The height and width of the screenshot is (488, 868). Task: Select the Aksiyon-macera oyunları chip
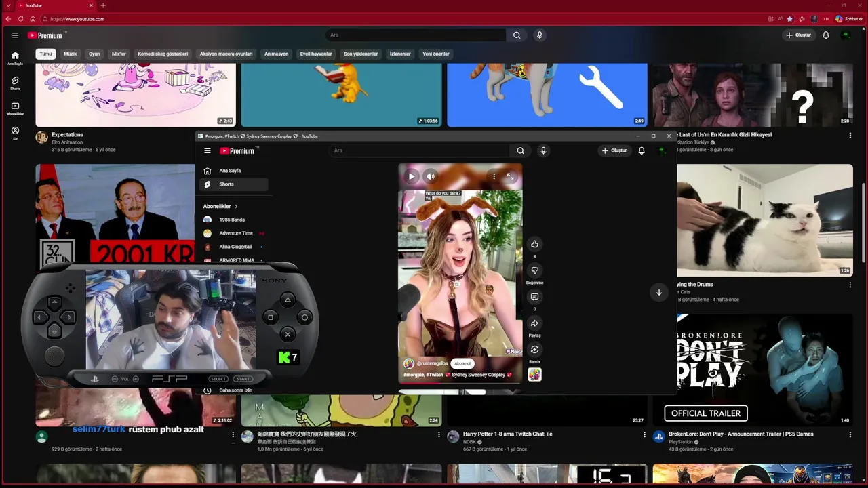pyautogui.click(x=226, y=54)
